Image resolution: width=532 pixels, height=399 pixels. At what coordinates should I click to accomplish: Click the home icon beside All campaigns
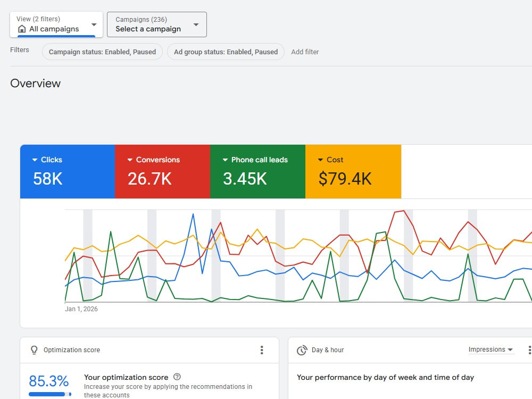pos(22,29)
